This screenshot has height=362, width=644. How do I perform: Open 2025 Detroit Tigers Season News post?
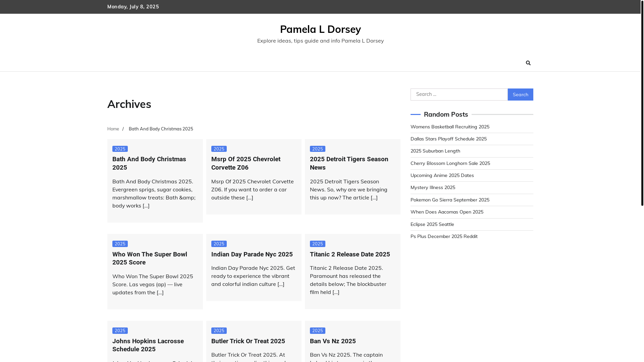(x=349, y=163)
